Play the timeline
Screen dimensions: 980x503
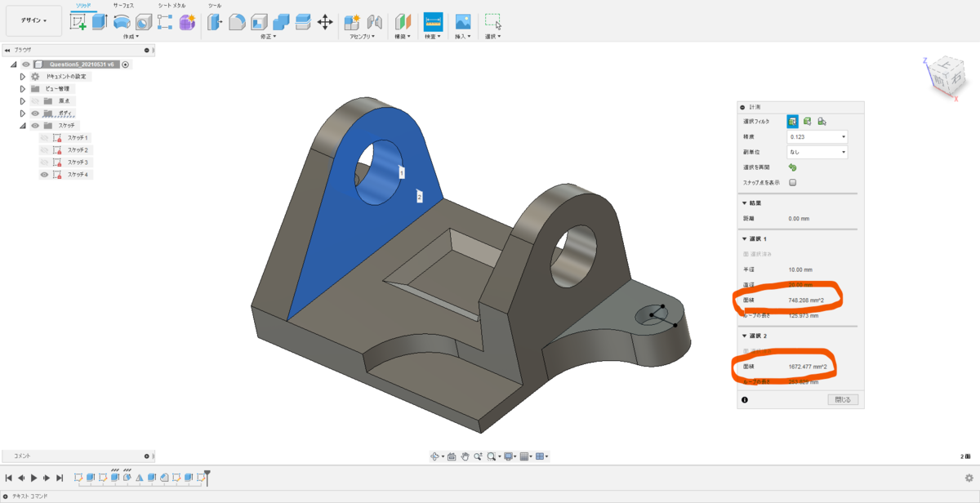tap(33, 478)
